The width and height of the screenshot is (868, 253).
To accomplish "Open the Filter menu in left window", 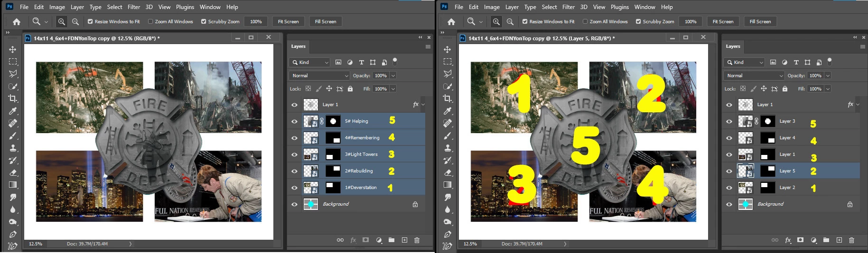I will [134, 7].
